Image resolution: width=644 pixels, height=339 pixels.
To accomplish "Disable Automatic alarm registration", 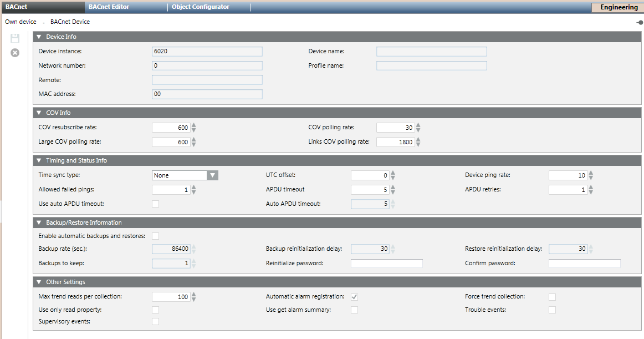I will (354, 296).
